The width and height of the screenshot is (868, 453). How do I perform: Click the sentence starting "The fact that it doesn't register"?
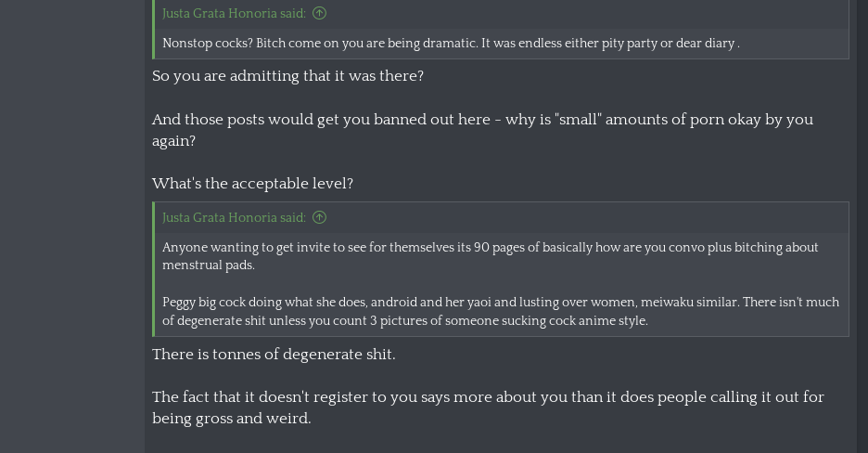[488, 397]
